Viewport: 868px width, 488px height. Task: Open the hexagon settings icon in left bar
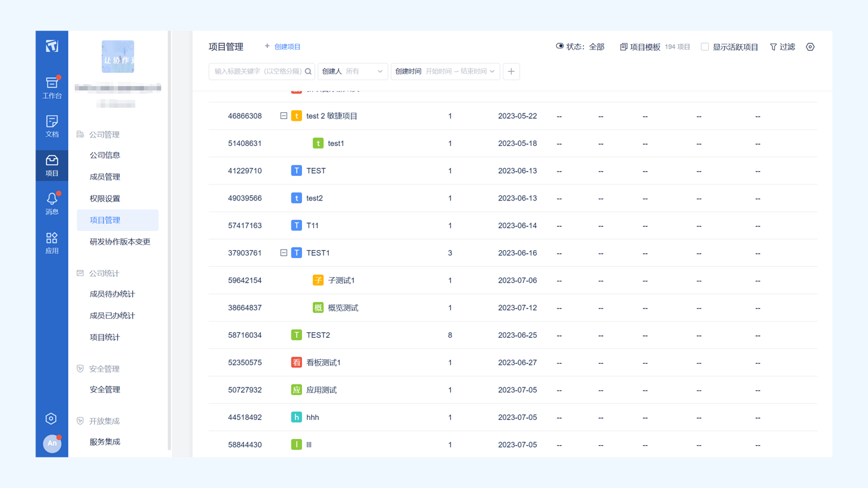(51, 419)
